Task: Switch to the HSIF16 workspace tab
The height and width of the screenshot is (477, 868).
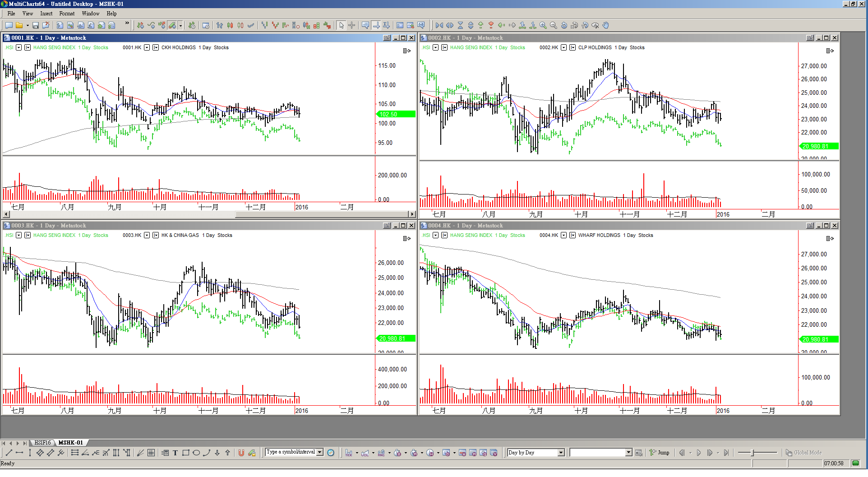Action: (x=43, y=443)
